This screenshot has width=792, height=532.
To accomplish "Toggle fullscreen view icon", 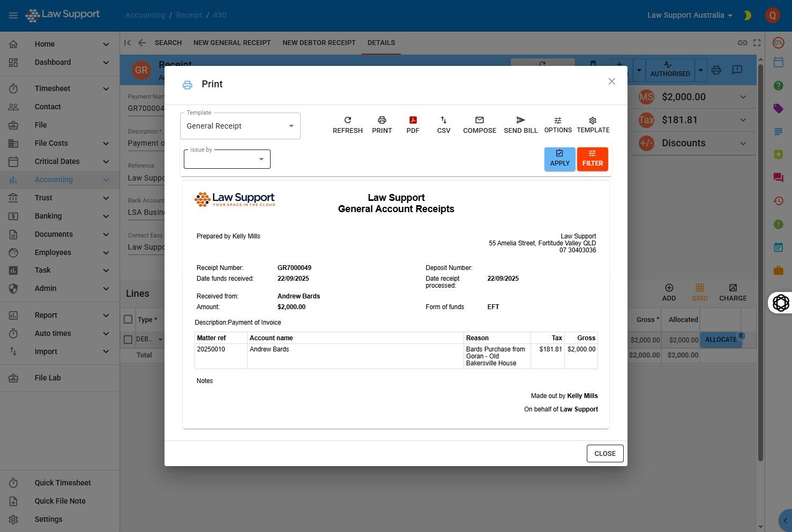I will (757, 43).
